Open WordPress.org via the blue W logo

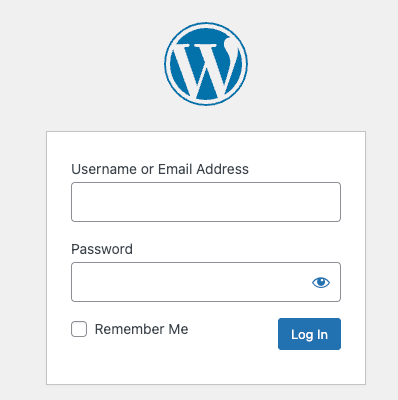[206, 64]
